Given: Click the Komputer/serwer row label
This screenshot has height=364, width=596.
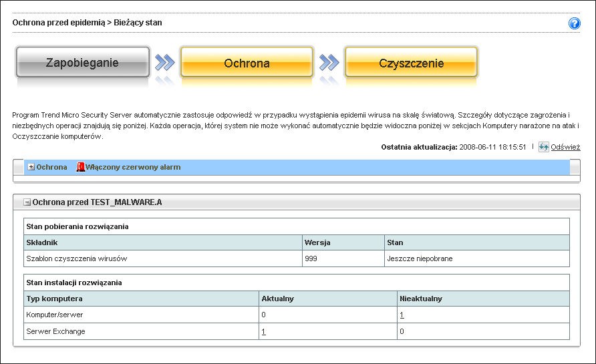Looking at the screenshot, I should (54, 315).
